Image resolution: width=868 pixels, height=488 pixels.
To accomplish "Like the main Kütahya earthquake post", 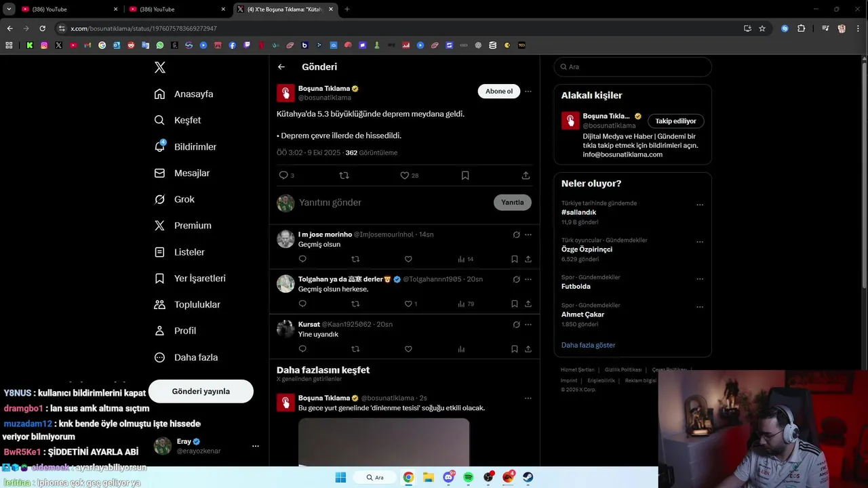I will pyautogui.click(x=405, y=176).
